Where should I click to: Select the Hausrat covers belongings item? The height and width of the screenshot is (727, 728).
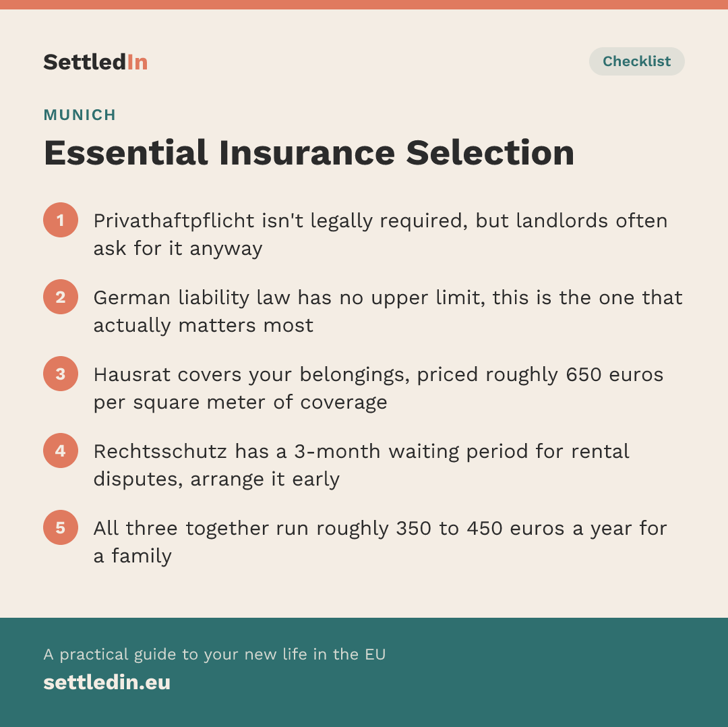378,388
